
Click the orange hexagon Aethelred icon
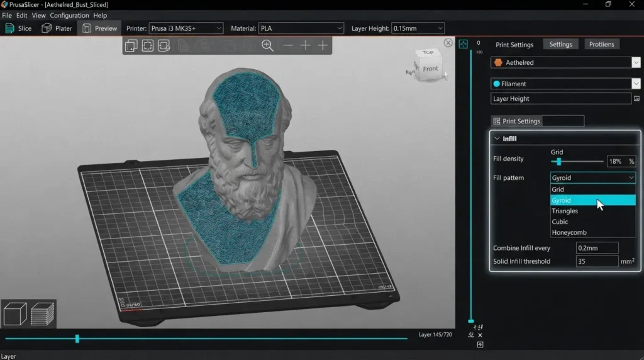[x=498, y=62]
